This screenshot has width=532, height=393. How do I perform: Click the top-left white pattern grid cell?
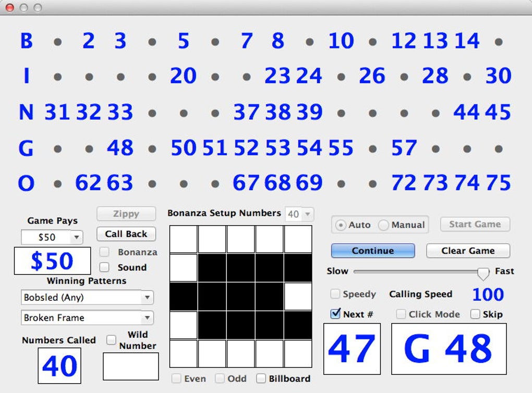(184, 239)
